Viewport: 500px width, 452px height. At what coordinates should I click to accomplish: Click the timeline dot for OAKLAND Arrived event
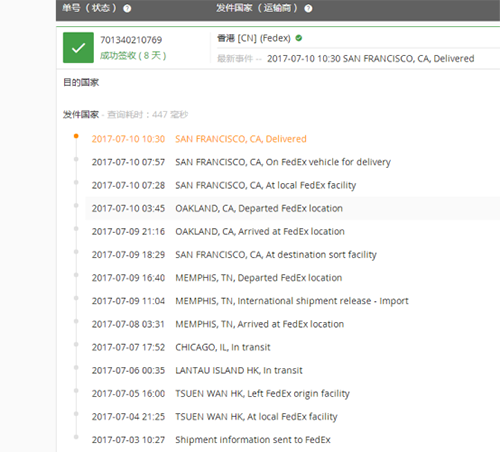click(x=76, y=229)
